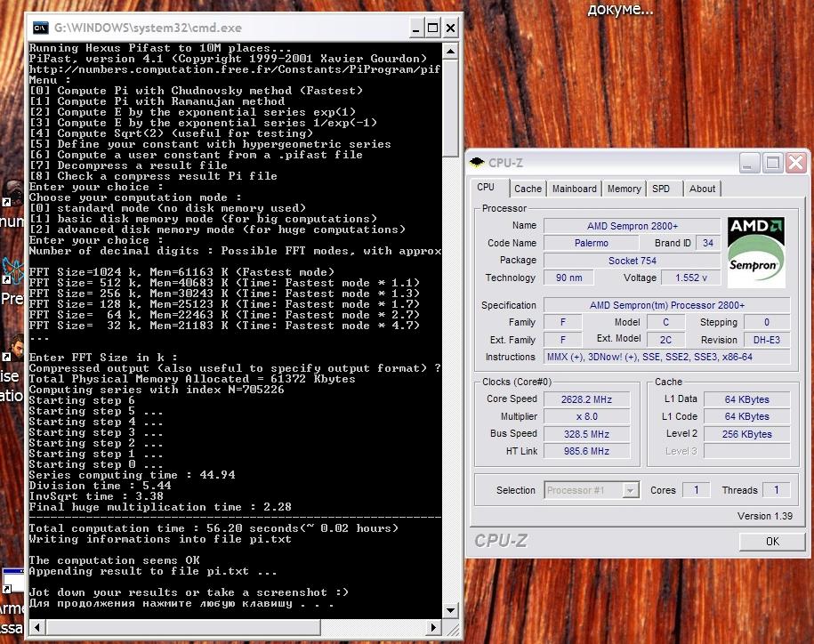This screenshot has width=814, height=644.
Task: Click the cmd horizontal scrollbar thumb
Action: click(182, 627)
